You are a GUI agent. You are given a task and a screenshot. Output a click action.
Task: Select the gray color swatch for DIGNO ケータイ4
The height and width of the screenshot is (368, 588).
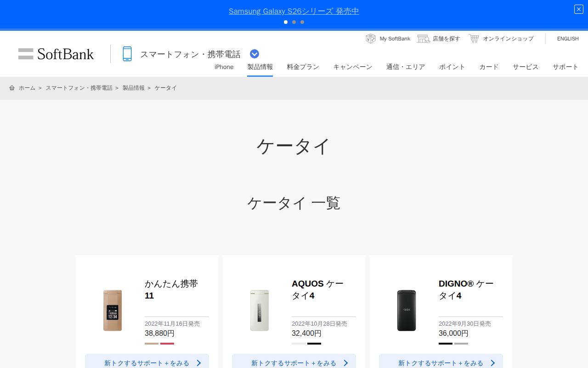click(461, 344)
